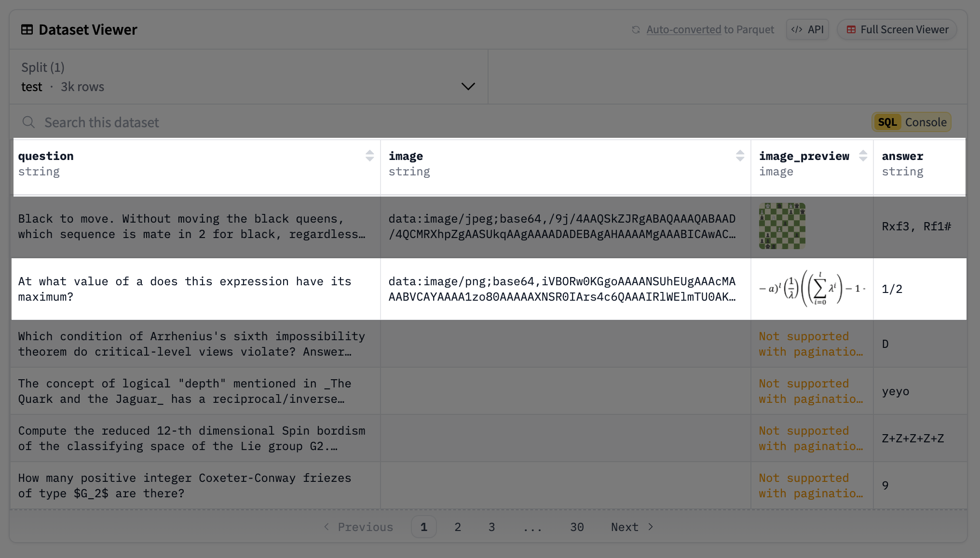The height and width of the screenshot is (558, 980).
Task: Click the Next page chevron arrow
Action: [x=651, y=527]
